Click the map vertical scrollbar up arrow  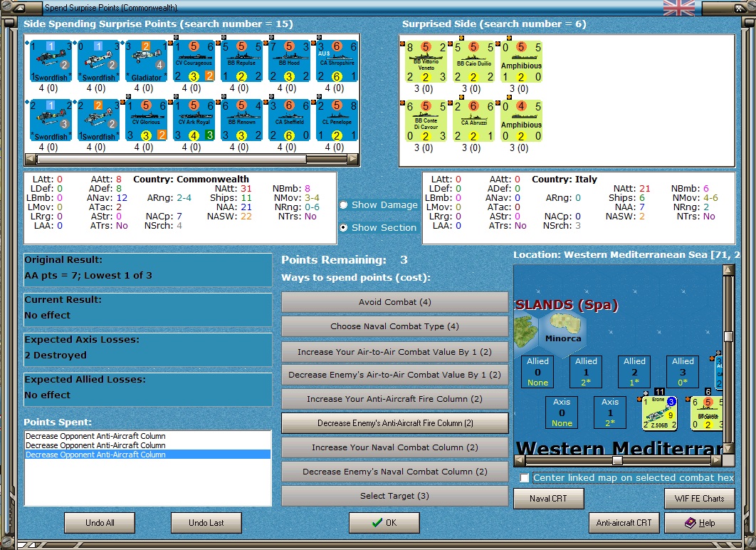tap(728, 270)
